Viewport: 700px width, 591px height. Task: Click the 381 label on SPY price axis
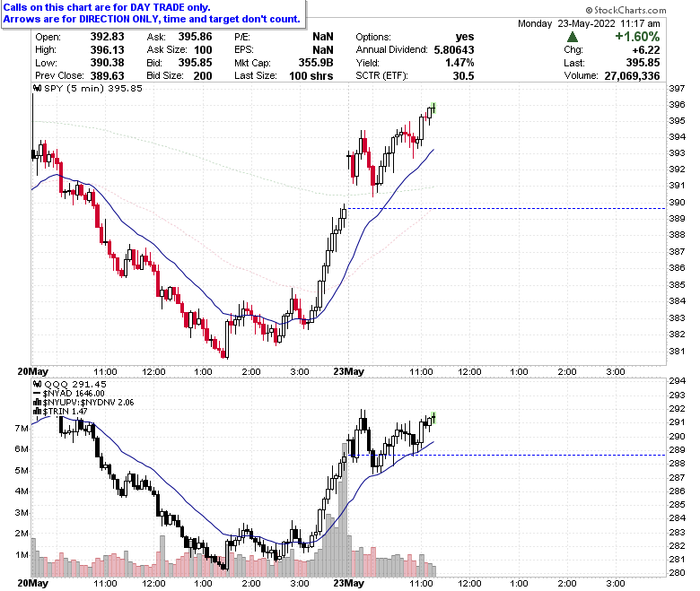pos(677,351)
